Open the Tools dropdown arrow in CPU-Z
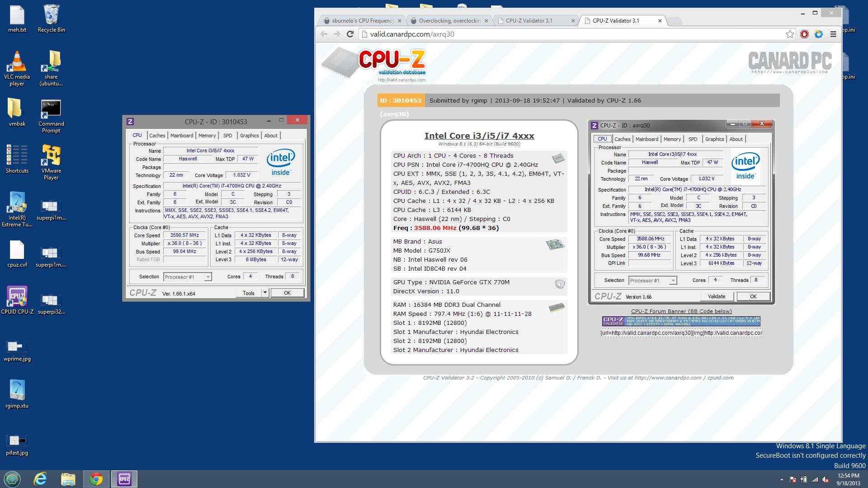This screenshot has height=488, width=868. pos(265,293)
